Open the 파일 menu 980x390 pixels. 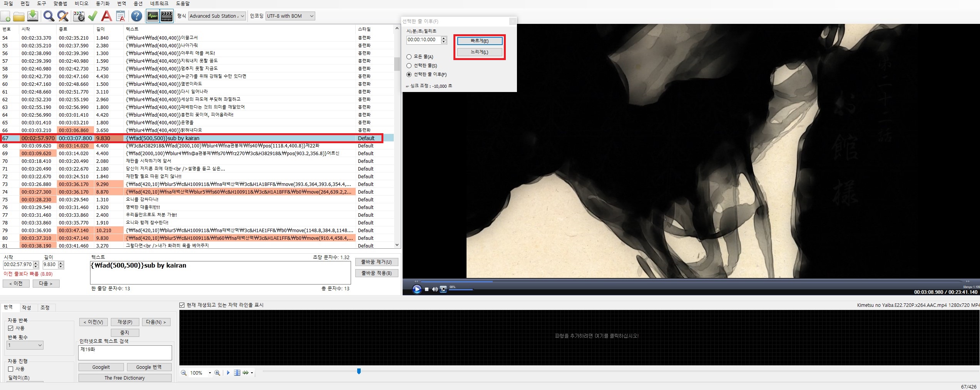[8, 3]
